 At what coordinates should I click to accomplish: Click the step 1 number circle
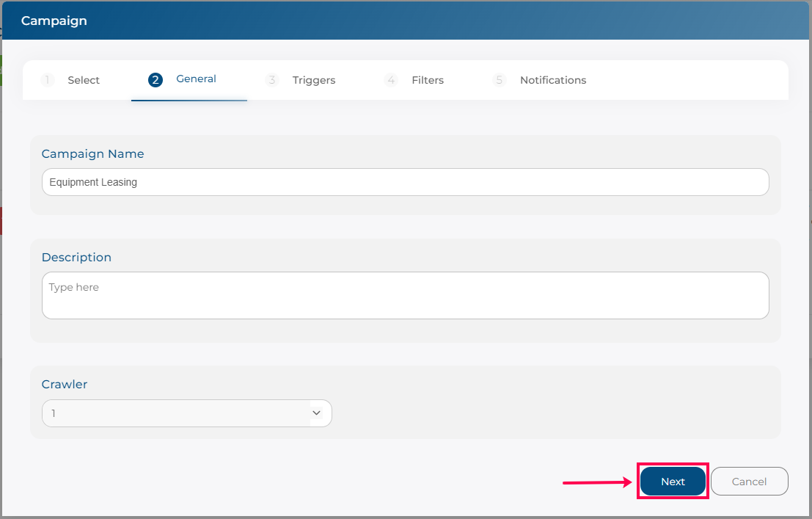[48, 80]
